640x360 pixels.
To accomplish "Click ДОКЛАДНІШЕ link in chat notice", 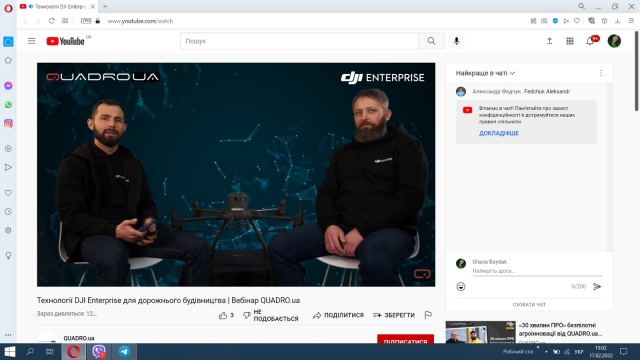I will pos(499,133).
